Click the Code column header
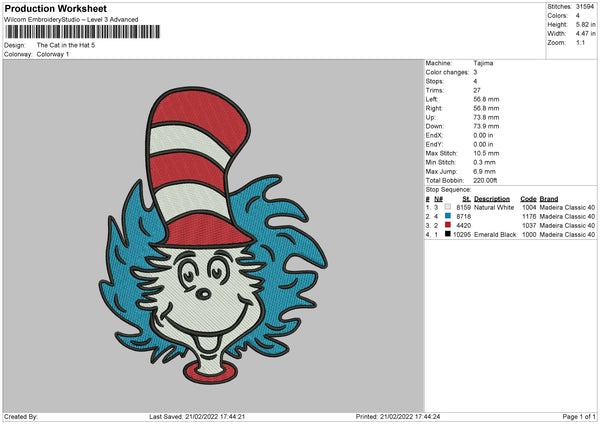Screen dimensions: 600x424 (528, 198)
